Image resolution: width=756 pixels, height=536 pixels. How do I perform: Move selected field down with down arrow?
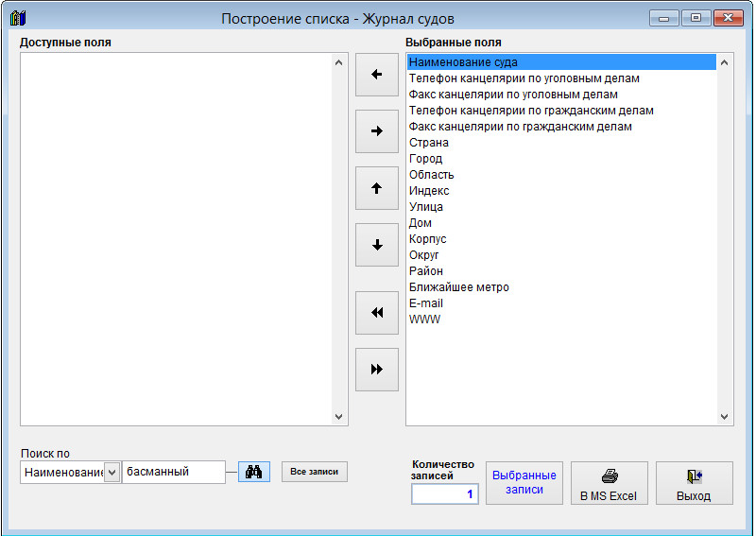pos(376,245)
